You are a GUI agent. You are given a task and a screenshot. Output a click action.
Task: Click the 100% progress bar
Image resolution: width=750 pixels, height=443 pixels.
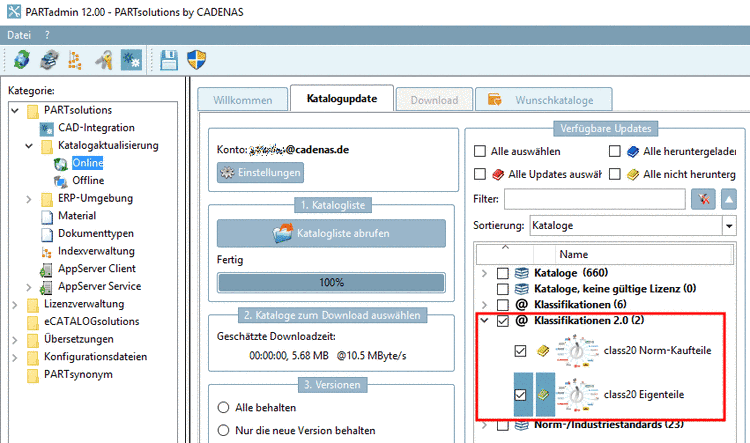click(x=331, y=283)
